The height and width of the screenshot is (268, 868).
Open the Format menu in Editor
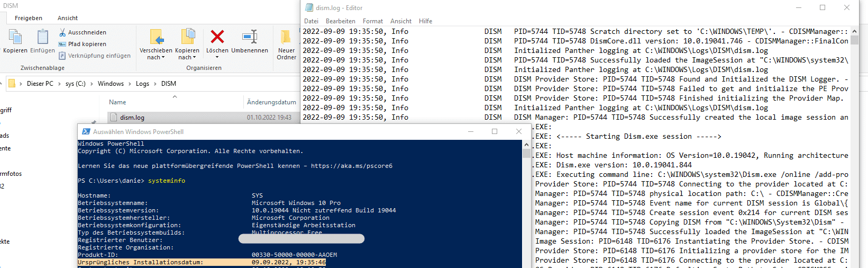373,21
